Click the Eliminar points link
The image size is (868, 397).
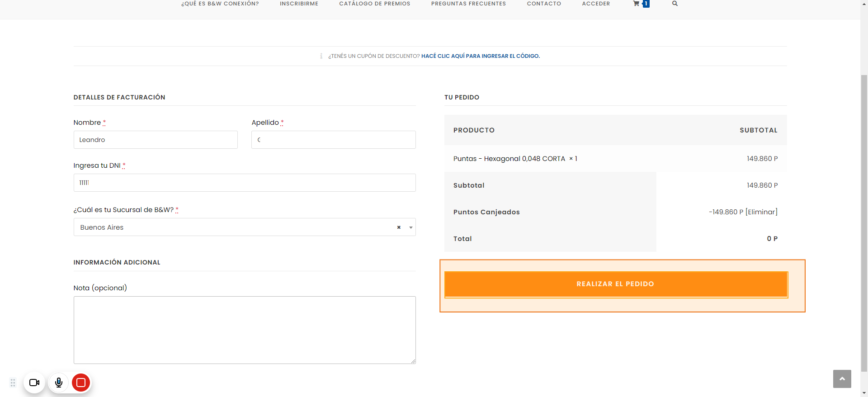coord(762,212)
